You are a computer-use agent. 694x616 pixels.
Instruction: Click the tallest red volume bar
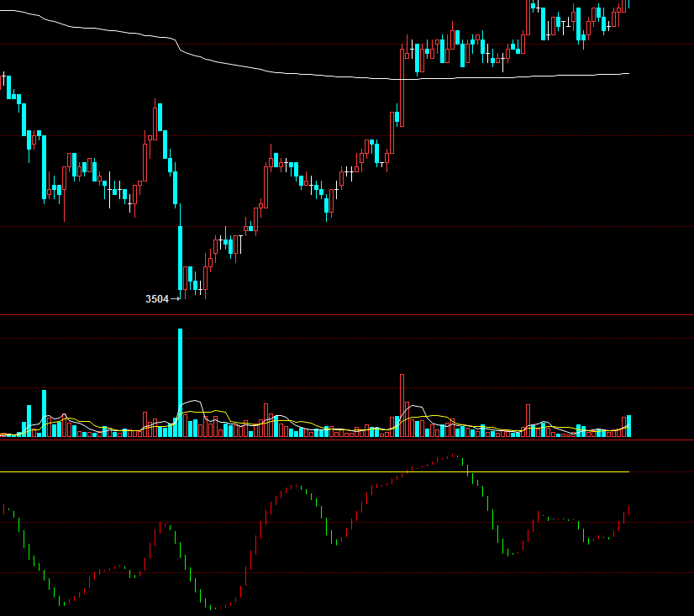tap(402, 405)
